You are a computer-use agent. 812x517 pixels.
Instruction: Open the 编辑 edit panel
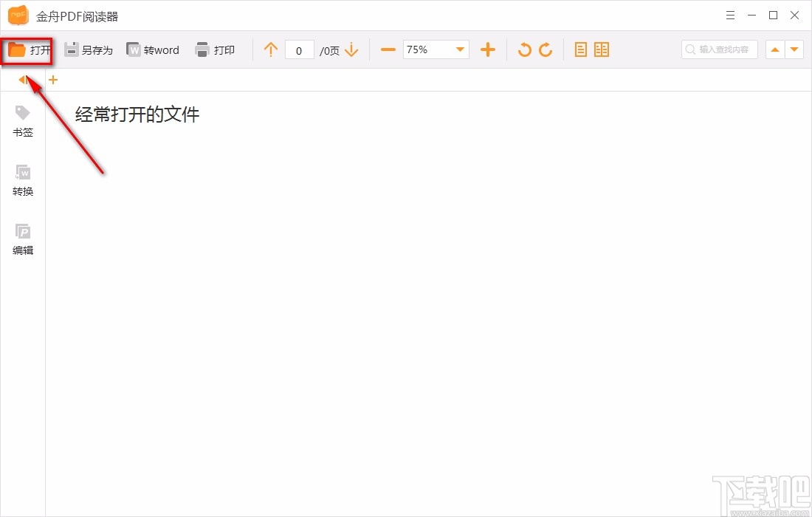(23, 239)
